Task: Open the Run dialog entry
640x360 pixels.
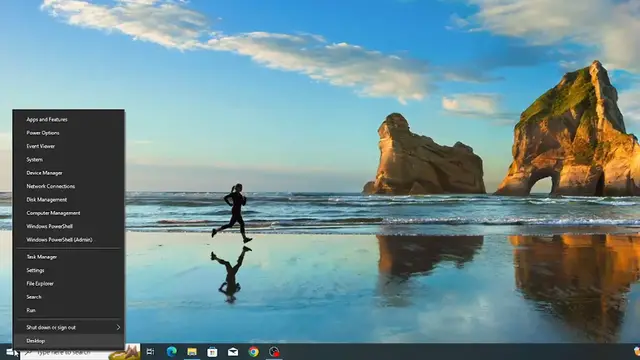Action: click(x=69, y=310)
